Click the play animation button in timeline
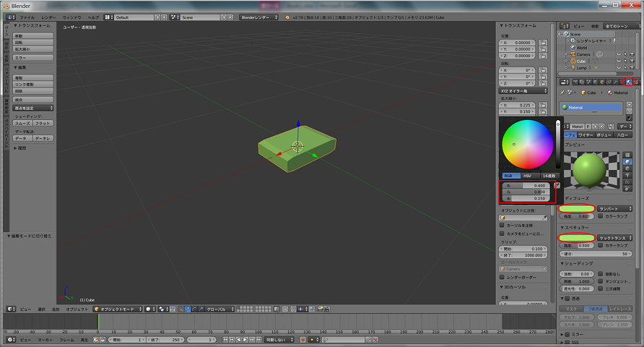The height and width of the screenshot is (347, 644). pyautogui.click(x=245, y=339)
